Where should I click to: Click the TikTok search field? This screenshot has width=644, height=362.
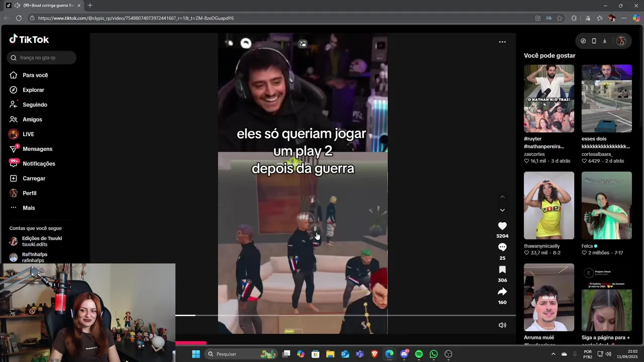click(x=42, y=57)
